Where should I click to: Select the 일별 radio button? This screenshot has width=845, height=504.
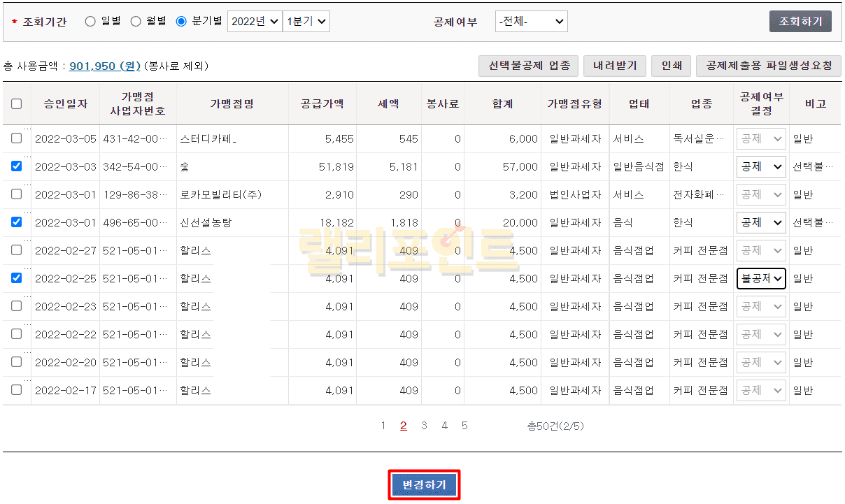(x=90, y=21)
